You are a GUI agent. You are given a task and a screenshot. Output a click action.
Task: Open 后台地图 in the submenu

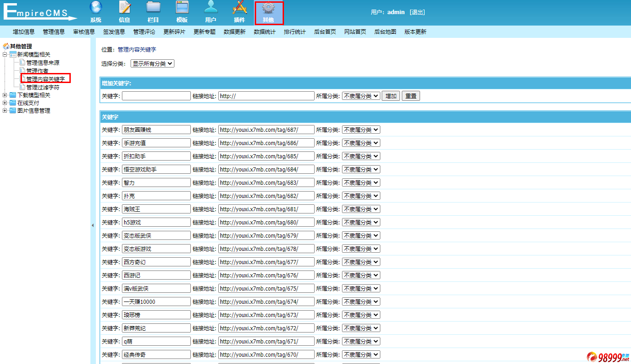[385, 31]
